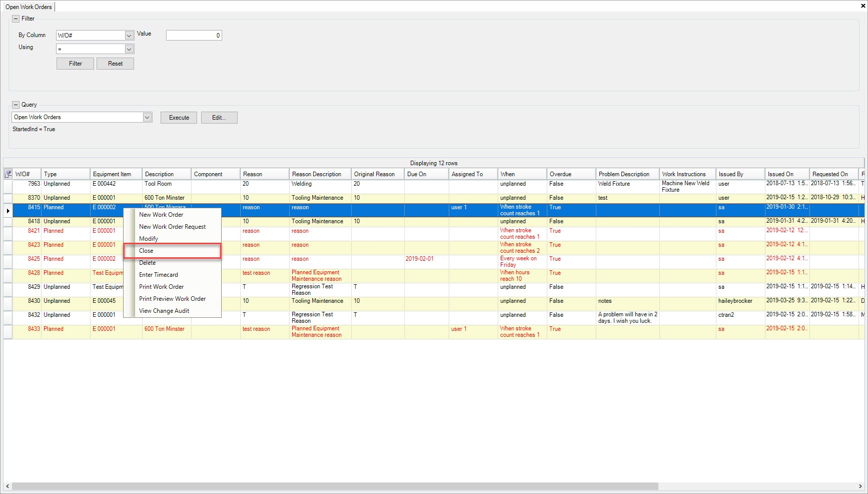Select work order 8428 cell
The height and width of the screenshot is (494, 868).
click(27, 276)
